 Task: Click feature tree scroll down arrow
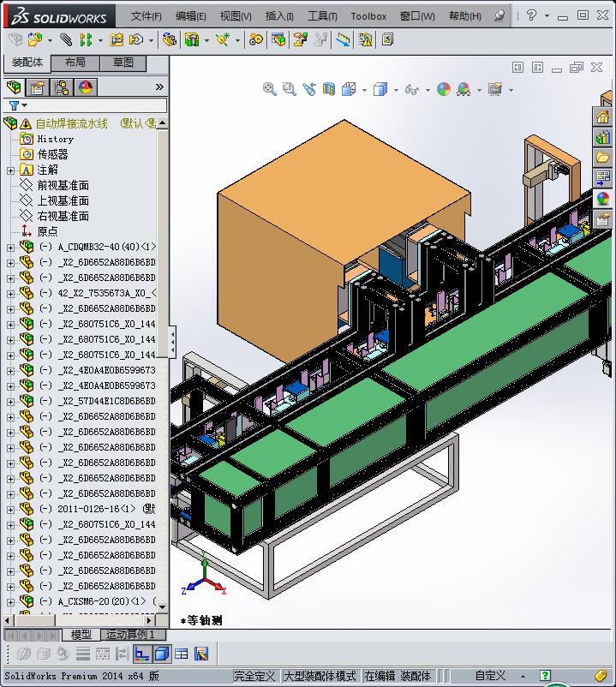point(162,606)
